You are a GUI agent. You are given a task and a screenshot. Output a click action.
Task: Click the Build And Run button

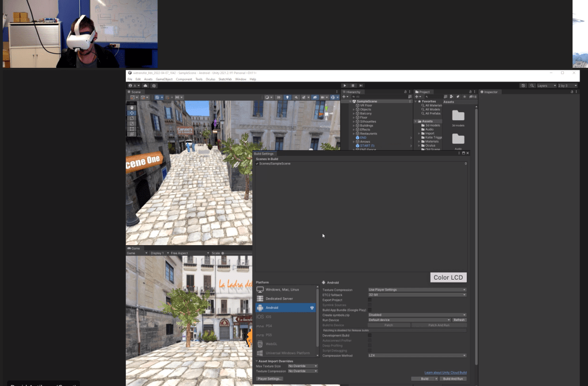(453, 379)
